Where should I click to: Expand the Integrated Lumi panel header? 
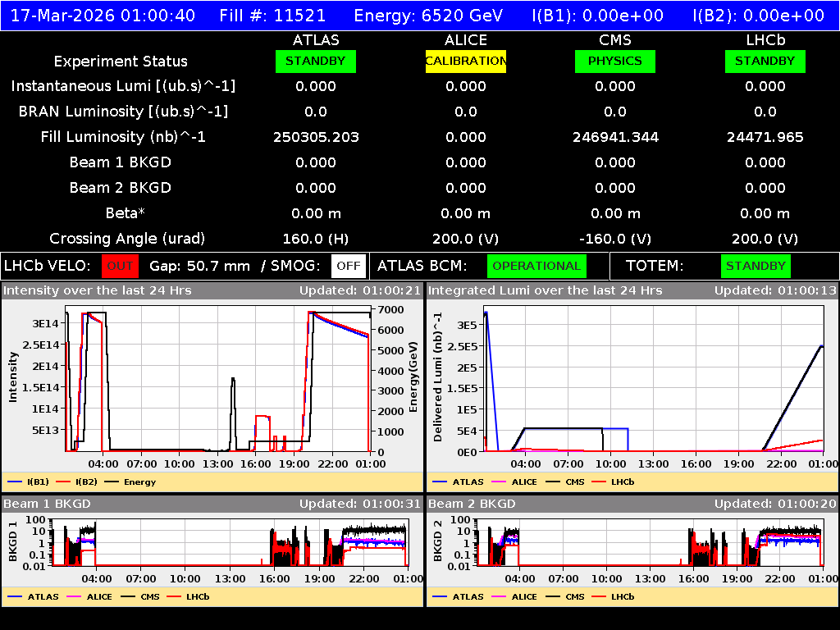pos(525,290)
